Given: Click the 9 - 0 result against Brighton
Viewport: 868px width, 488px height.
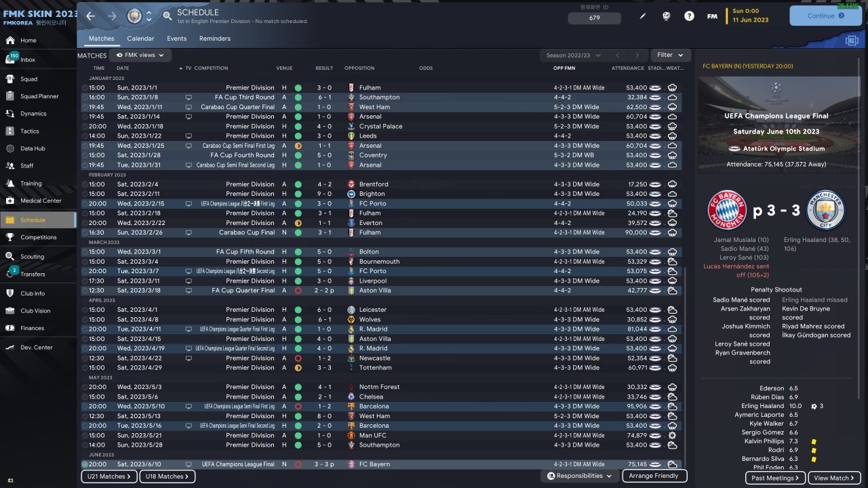Looking at the screenshot, I should [325, 194].
